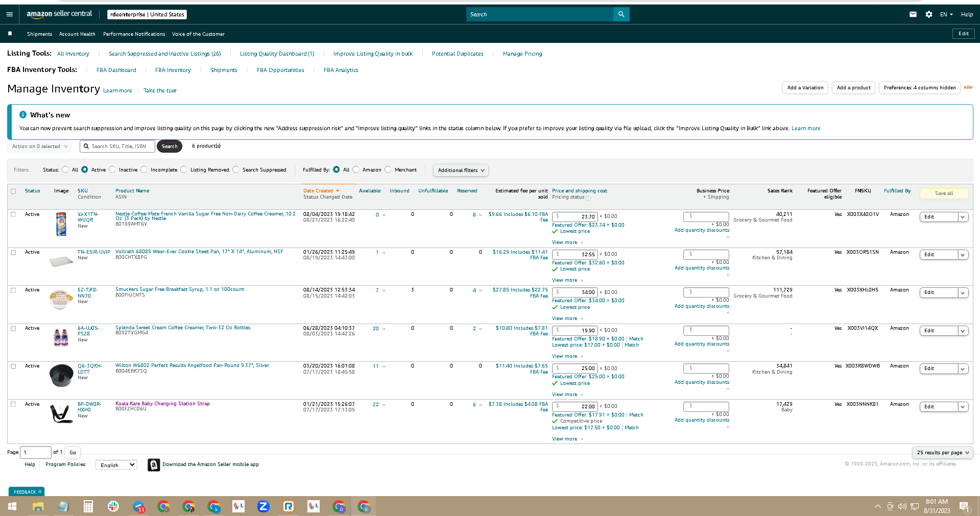Open the notepad app in taskbar
Viewport: 980px width, 516px height.
(63, 506)
